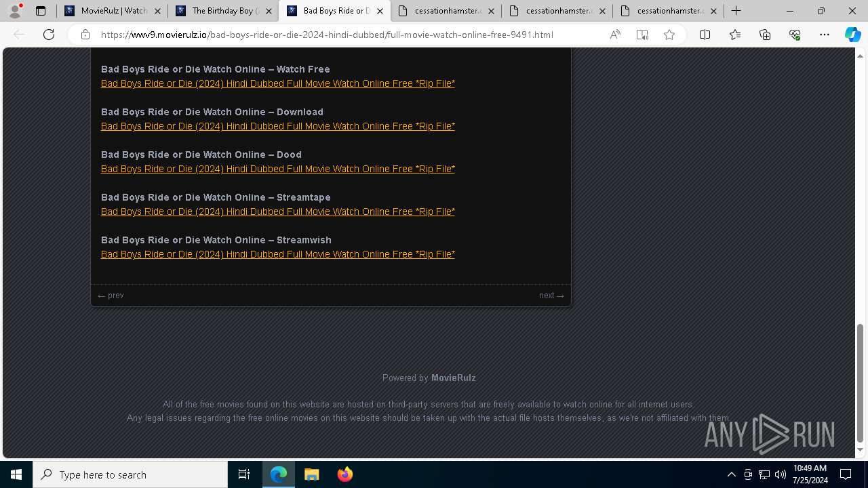Open the Download rip file link
Viewport: 868px width, 488px height.
tap(278, 126)
